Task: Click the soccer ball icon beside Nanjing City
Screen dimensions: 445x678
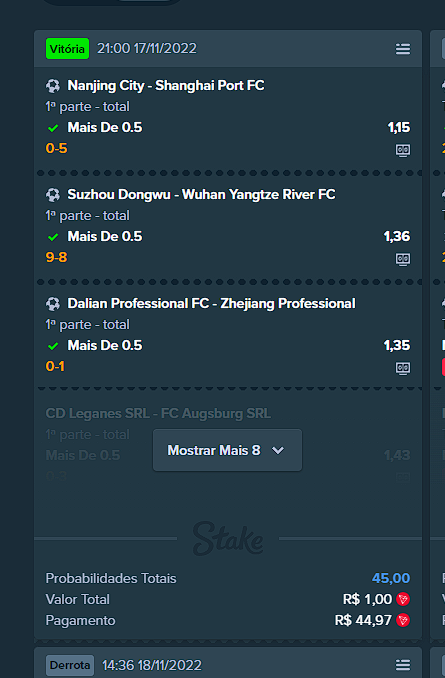Action: 53,86
